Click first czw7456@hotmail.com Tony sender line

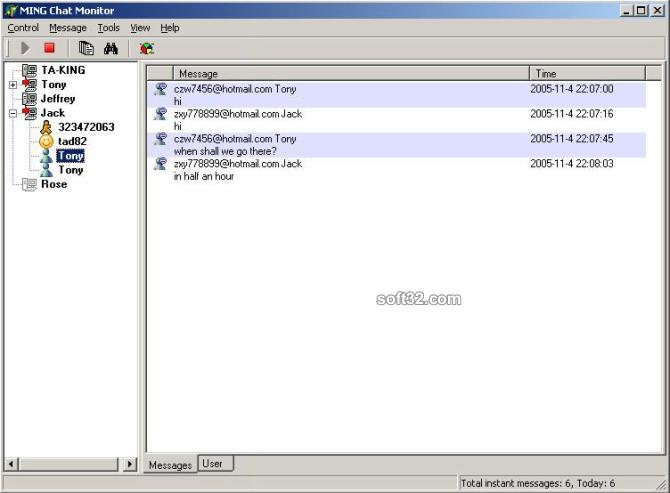235,89
